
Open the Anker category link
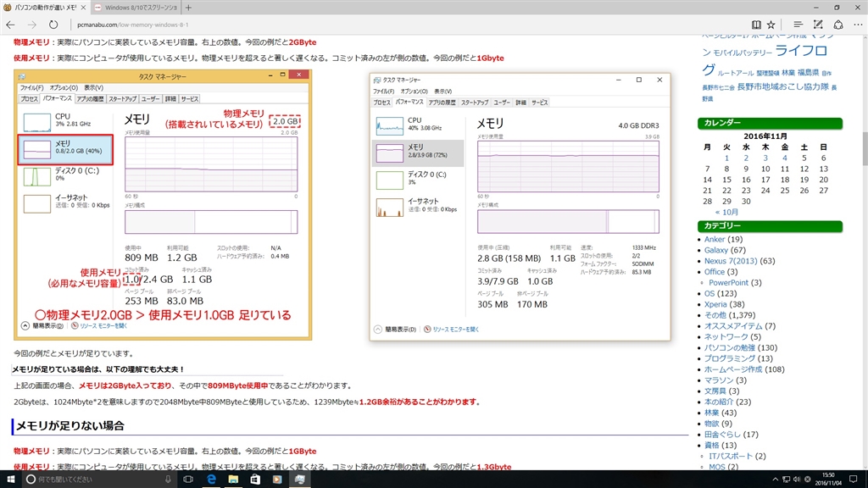(714, 239)
